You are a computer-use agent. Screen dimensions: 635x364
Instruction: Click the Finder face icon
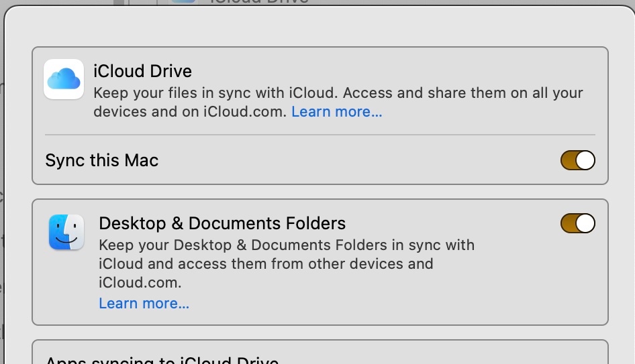pyautogui.click(x=66, y=232)
